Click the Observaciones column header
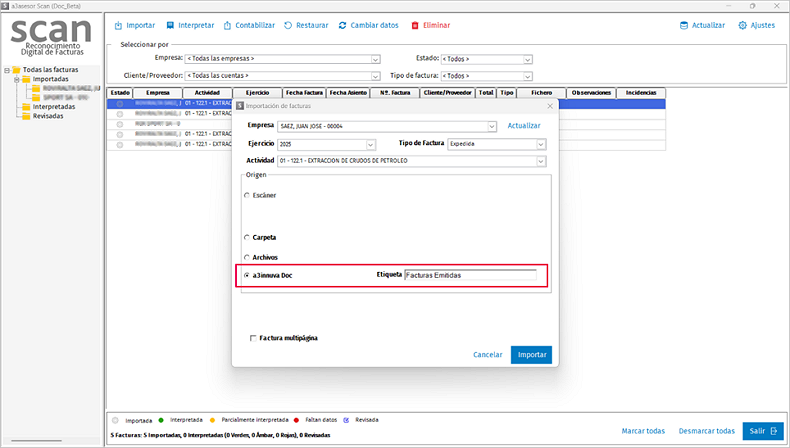Viewport: 790px width, 448px height. click(591, 93)
